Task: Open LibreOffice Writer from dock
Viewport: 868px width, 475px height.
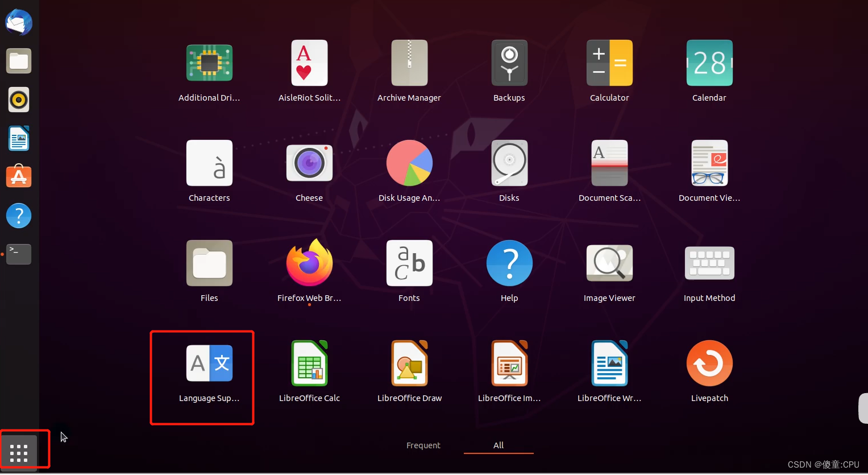Action: pos(19,138)
